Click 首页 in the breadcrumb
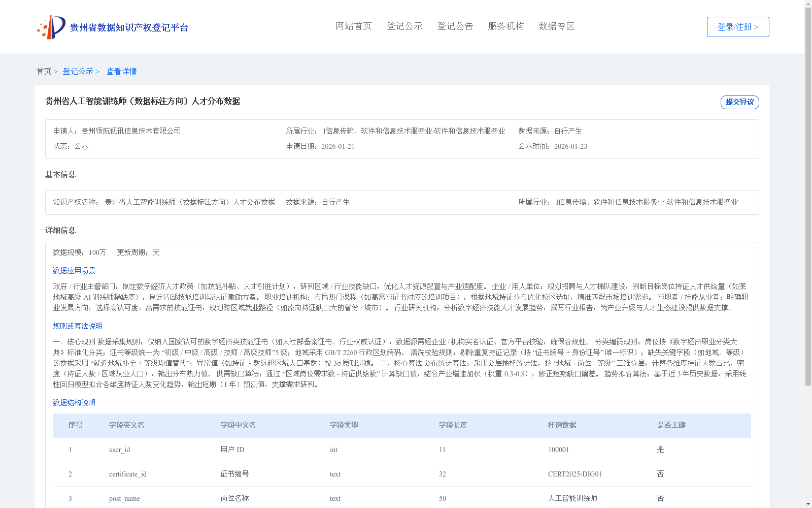Image resolution: width=812 pixels, height=508 pixels. point(44,72)
